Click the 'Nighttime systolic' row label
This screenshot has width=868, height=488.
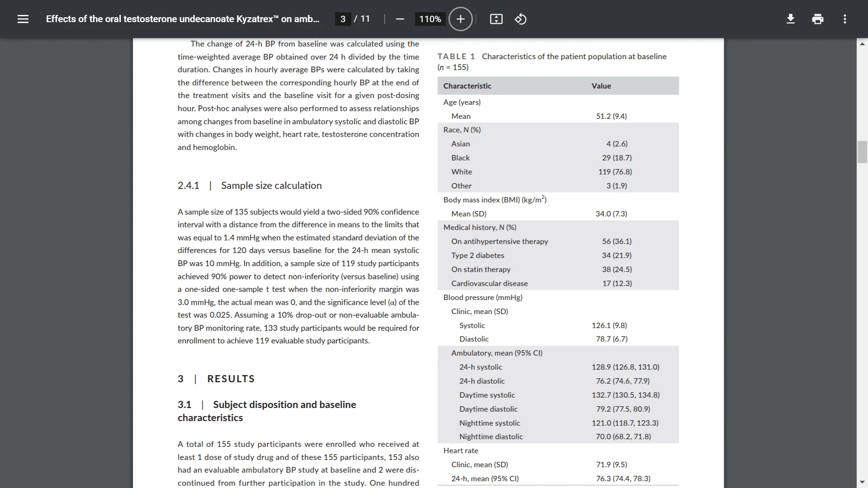(x=490, y=423)
